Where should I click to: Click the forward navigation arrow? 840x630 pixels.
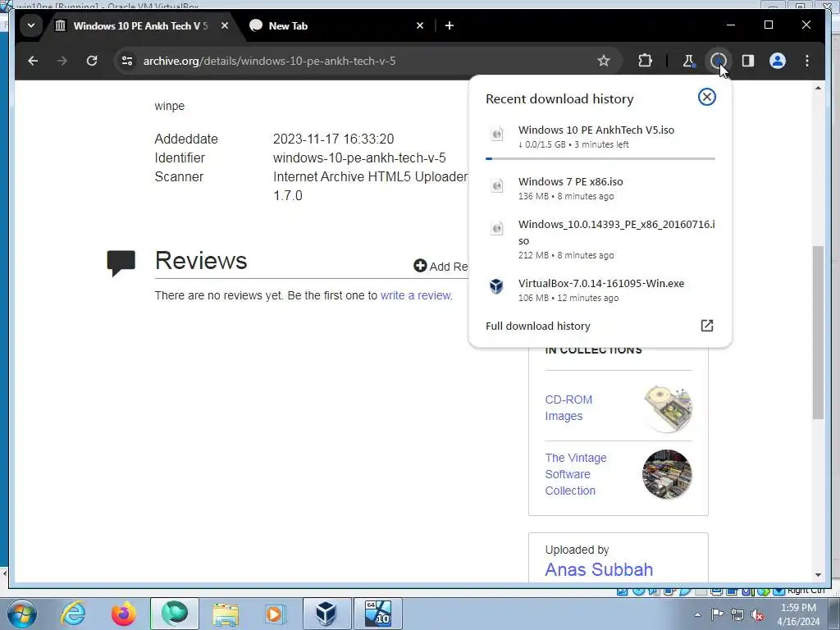click(62, 61)
